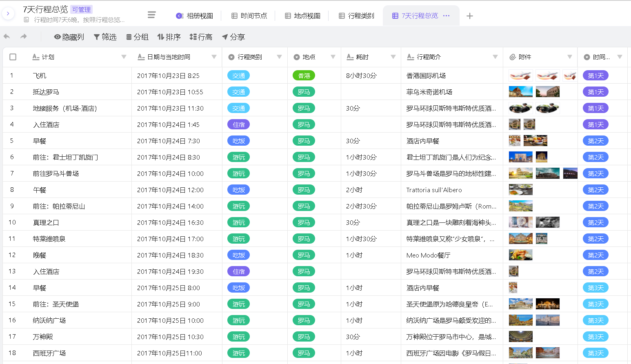Add a new view with plus button
Screen dimensions: 631x364
470,16
